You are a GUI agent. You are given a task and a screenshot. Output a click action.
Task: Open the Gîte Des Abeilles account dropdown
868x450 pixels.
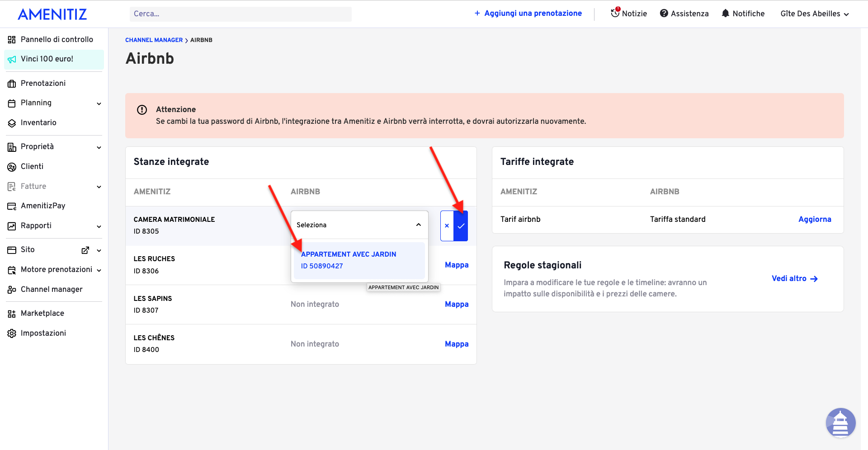pyautogui.click(x=815, y=14)
